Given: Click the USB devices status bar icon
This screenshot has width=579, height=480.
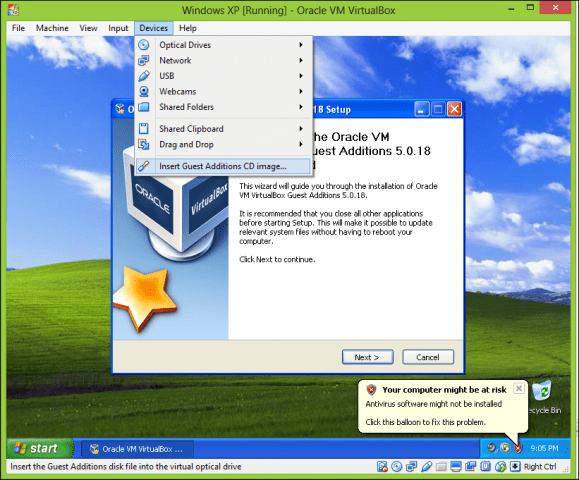Looking at the screenshot, I should point(426,467).
